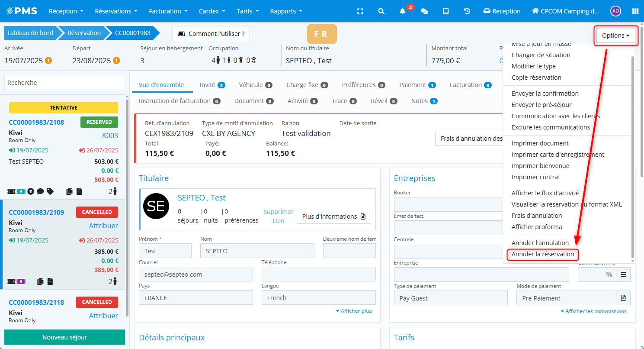Click the Nouveau séjour button
The image size is (644, 349).
pos(64,337)
